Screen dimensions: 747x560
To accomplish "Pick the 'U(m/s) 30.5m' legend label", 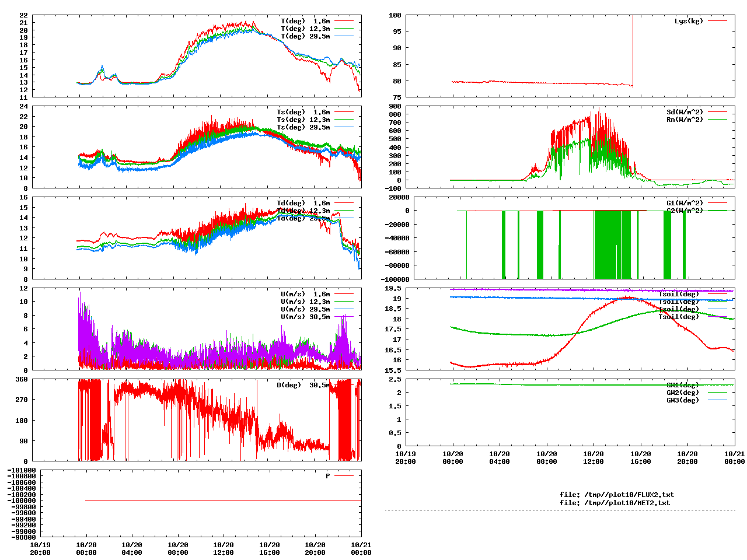I will click(x=305, y=317).
